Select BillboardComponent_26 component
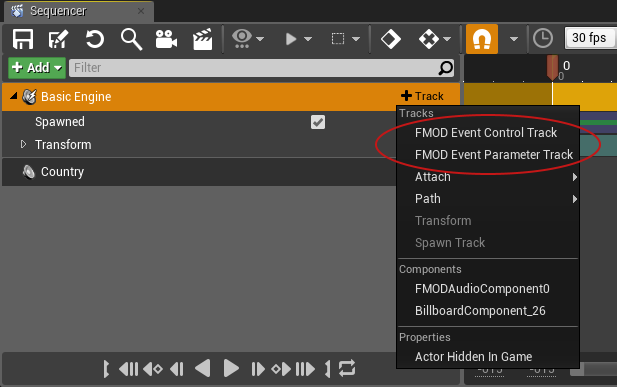This screenshot has height=387, width=617. [480, 311]
